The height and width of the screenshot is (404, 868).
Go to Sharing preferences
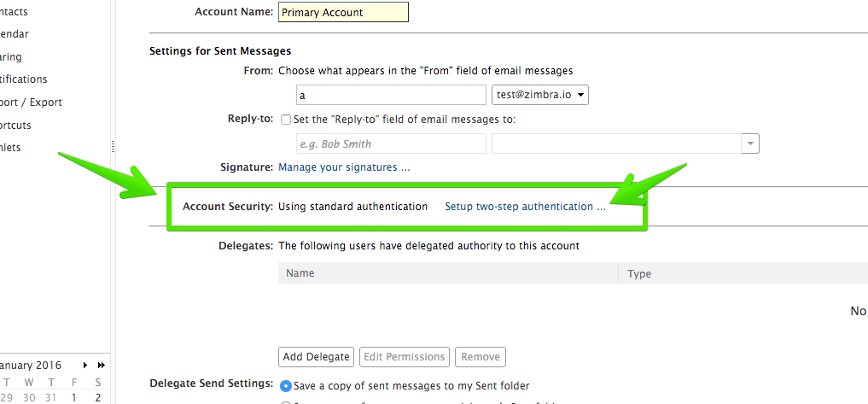[x=12, y=57]
